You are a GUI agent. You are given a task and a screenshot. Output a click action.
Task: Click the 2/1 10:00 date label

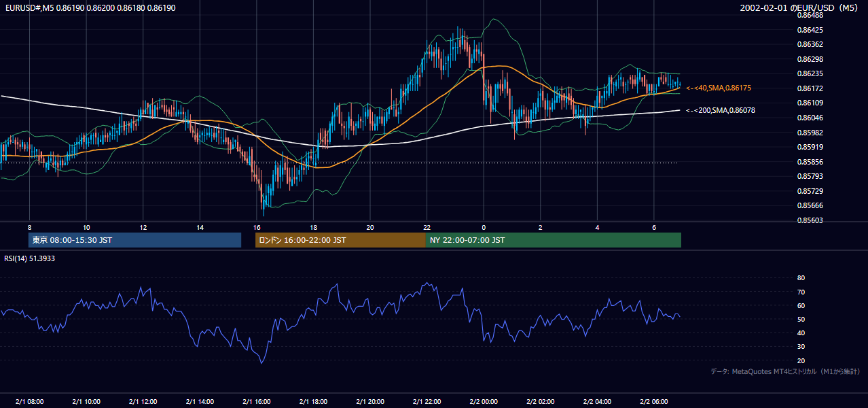(86, 402)
